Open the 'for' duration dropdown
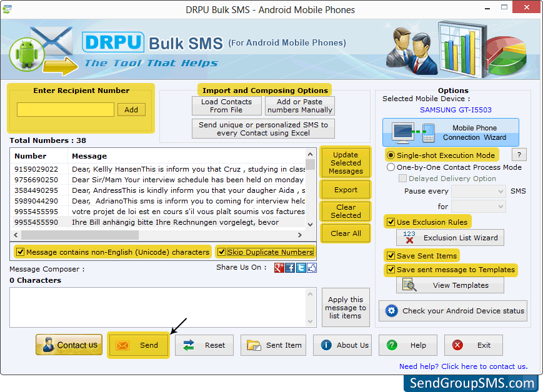Screen dimensions: 543x392 click(478, 207)
